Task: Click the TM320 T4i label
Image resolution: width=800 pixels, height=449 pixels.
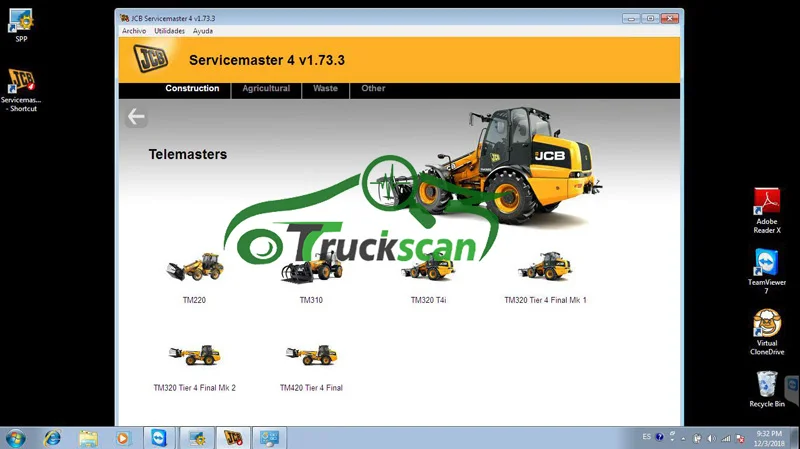Action: [429, 300]
